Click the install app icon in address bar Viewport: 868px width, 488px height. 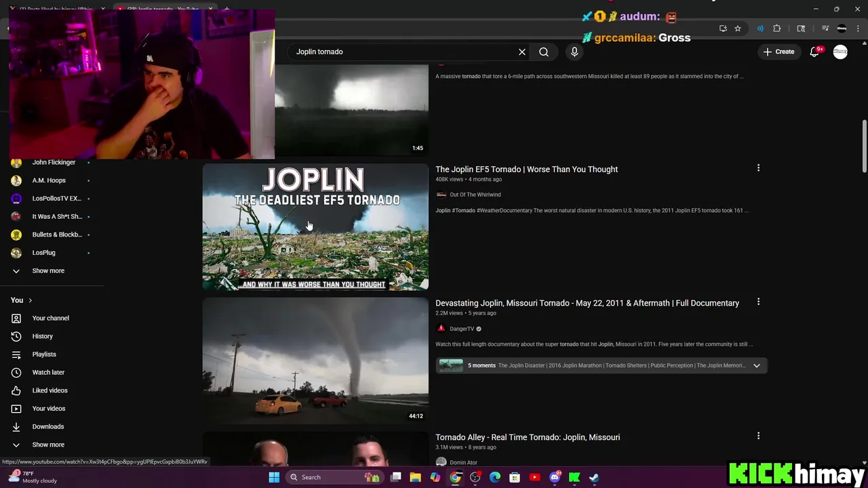pyautogui.click(x=723, y=28)
